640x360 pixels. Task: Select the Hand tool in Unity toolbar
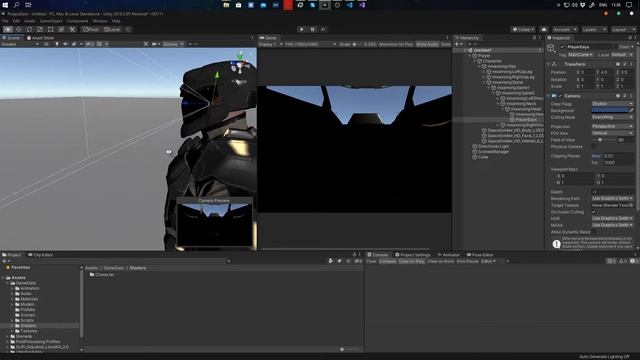pyautogui.click(x=8, y=29)
